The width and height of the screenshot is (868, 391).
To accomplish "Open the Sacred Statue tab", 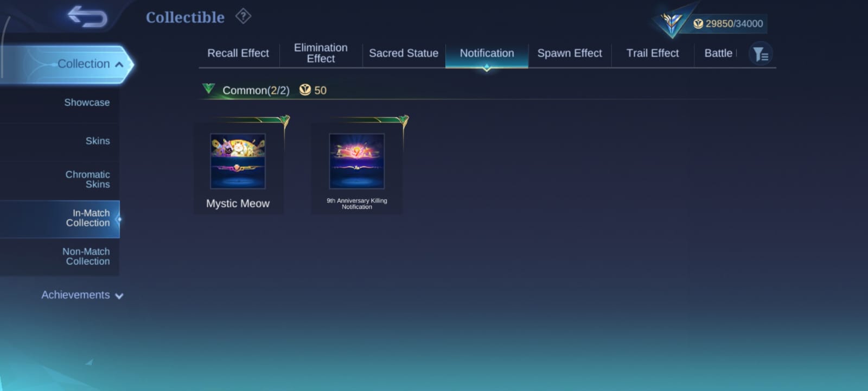I will tap(404, 53).
